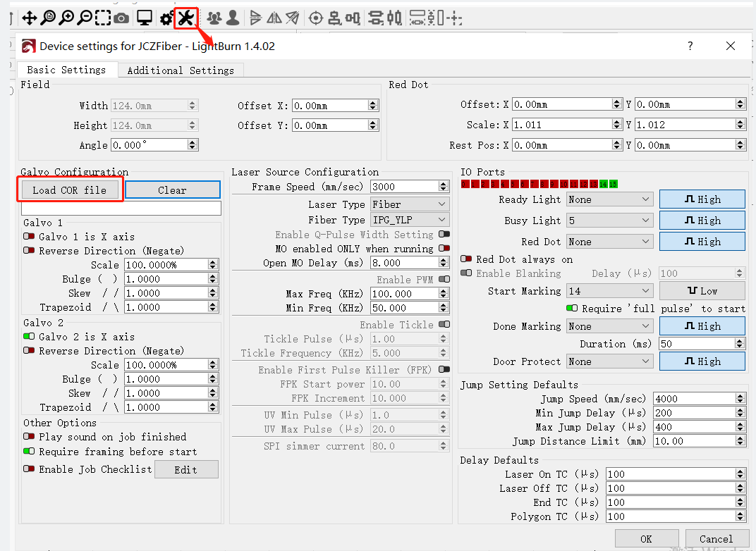Enable Play sound on job finished
This screenshot has height=551, width=756.
click(x=29, y=436)
